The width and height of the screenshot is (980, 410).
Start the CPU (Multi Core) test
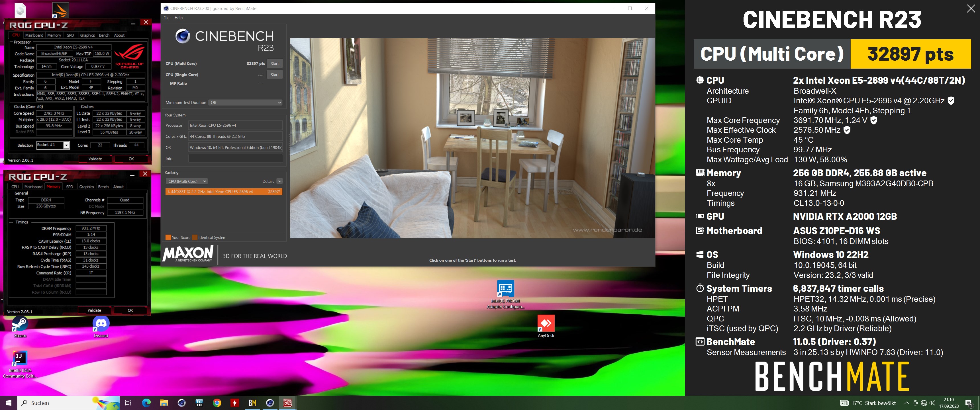click(275, 63)
